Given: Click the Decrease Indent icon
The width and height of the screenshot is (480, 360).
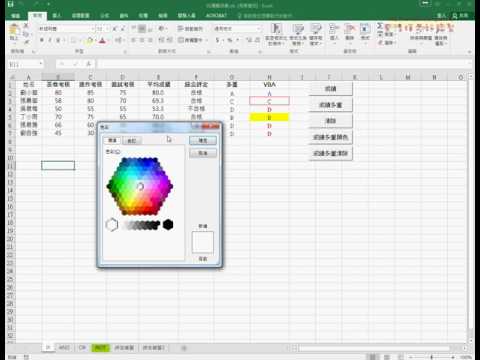Looking at the screenshot, I should pyautogui.click(x=161, y=40).
